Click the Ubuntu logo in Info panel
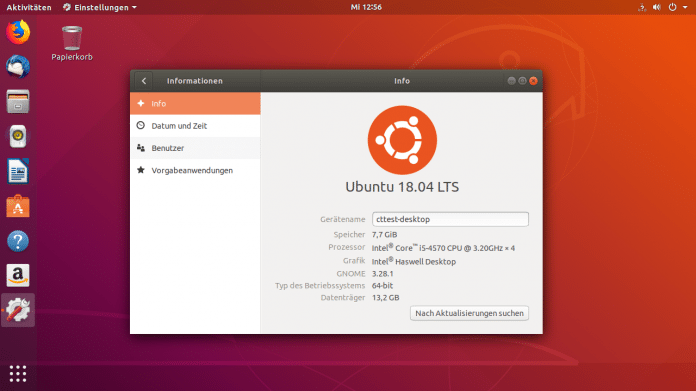The height and width of the screenshot is (391, 696). (402, 140)
